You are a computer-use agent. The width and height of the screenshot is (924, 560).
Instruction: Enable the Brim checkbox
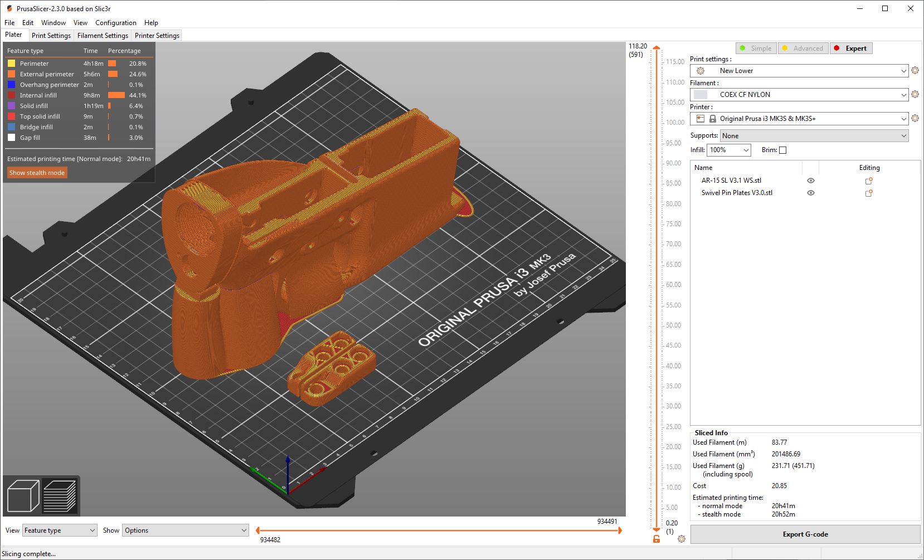click(x=782, y=150)
